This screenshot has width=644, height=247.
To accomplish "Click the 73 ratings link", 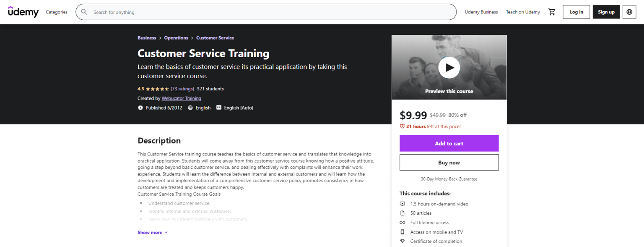I will click(182, 89).
